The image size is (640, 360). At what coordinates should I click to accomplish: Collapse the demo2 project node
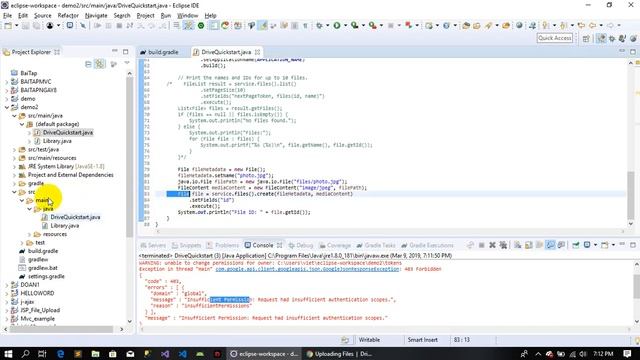[x=7, y=107]
